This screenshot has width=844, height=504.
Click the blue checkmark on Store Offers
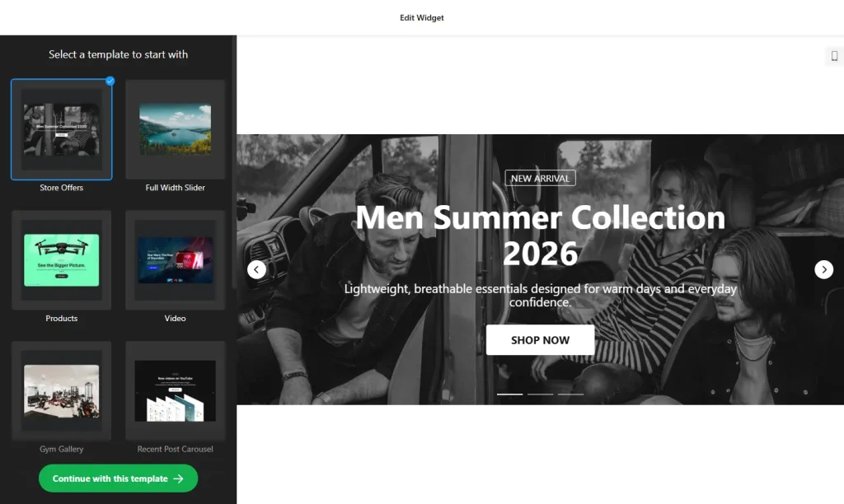(x=110, y=81)
